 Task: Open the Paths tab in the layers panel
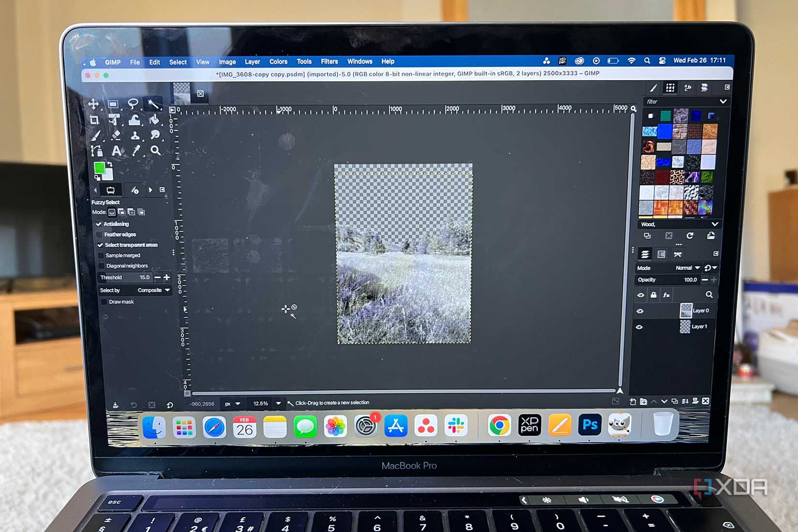[678, 254]
